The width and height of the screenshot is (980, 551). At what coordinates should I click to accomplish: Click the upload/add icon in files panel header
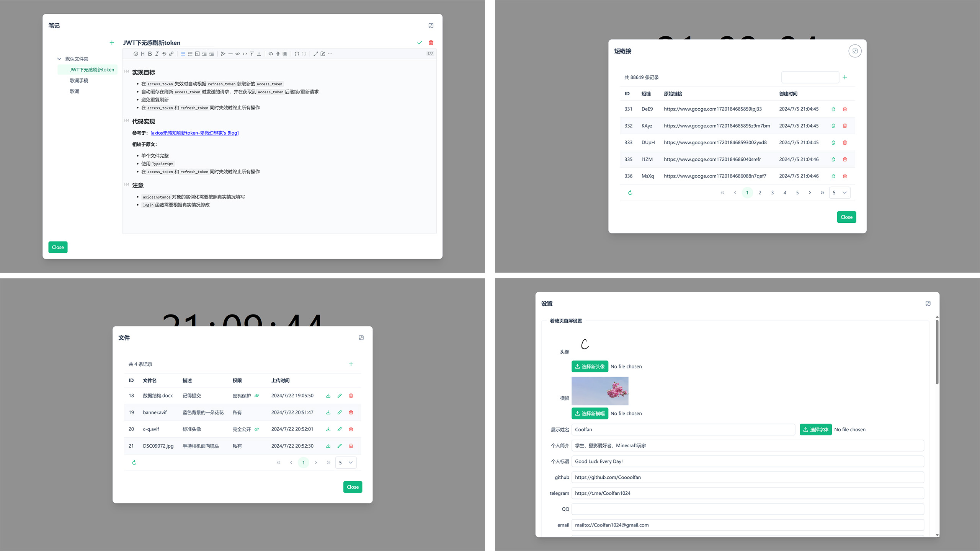pos(351,364)
